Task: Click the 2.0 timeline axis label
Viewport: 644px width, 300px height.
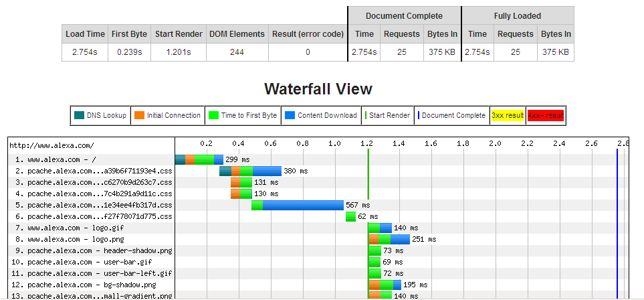Action: tap(495, 143)
